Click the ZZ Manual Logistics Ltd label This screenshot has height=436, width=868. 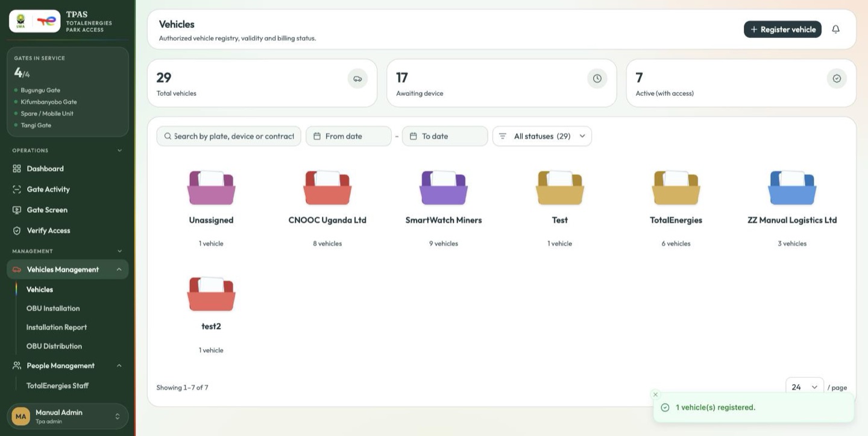[x=792, y=220]
